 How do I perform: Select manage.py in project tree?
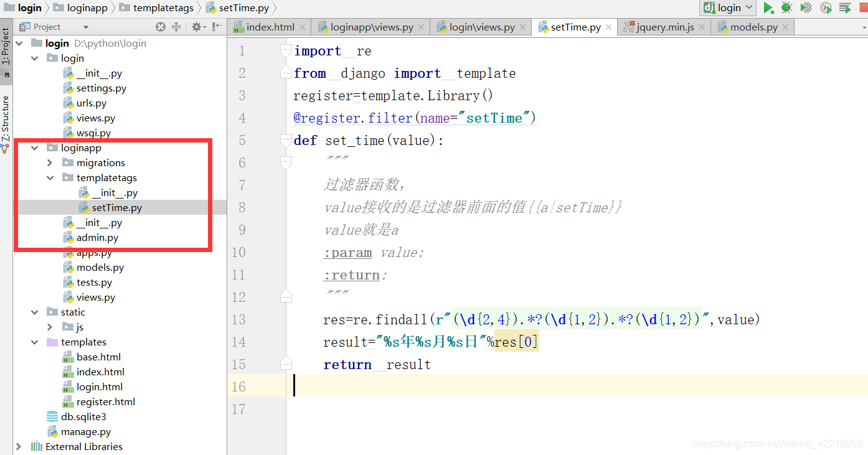pos(85,431)
